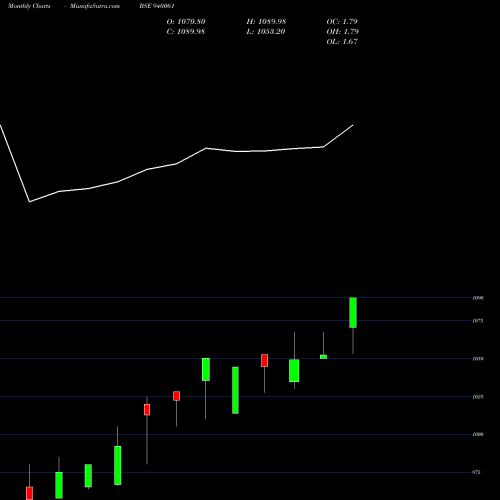This screenshot has height=500, width=500.
Task: Click the 975 price axis label
Action: point(476,472)
